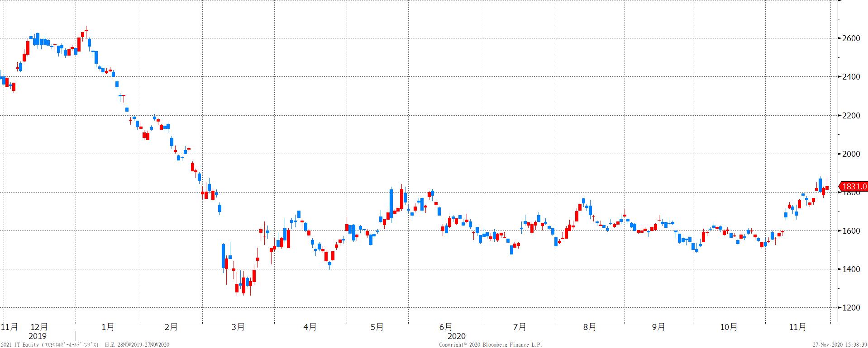The height and width of the screenshot is (348, 868).
Task: Click the red 1831.0 current price tag
Action: (854, 186)
